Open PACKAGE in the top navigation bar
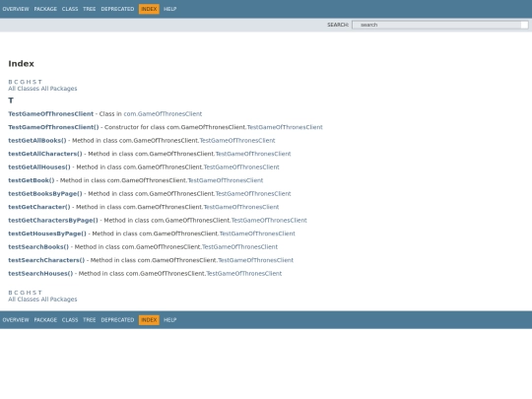Screen dimensions: 532x399 (x=45, y=9)
